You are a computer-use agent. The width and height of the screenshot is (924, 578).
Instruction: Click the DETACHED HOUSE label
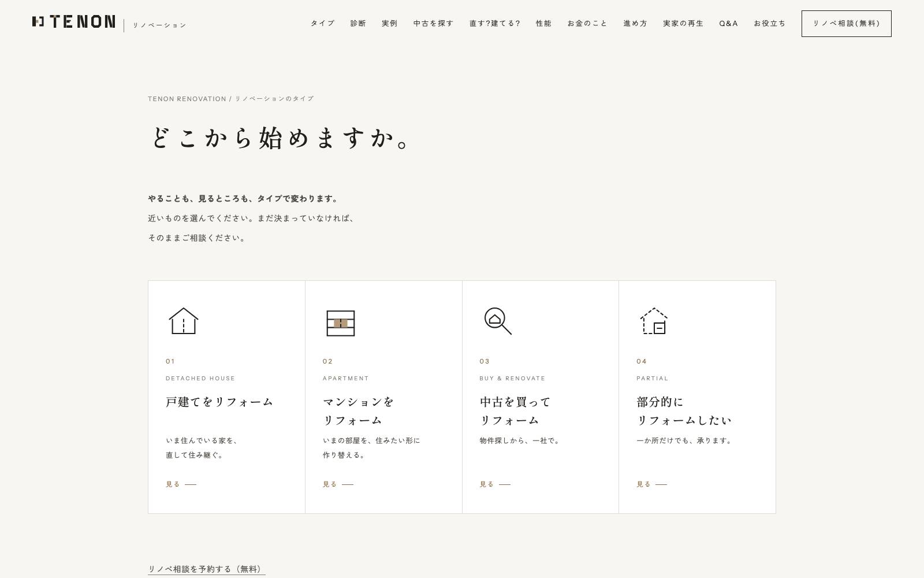coord(200,379)
